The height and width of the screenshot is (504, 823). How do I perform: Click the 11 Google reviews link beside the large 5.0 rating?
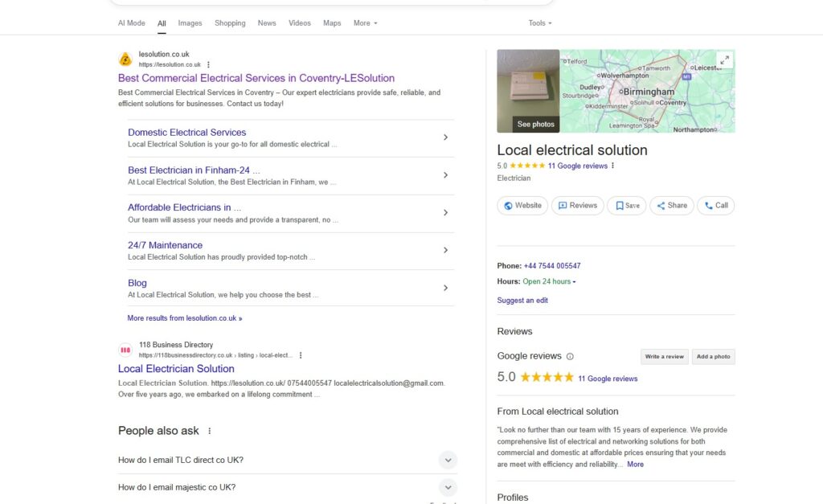pos(608,379)
